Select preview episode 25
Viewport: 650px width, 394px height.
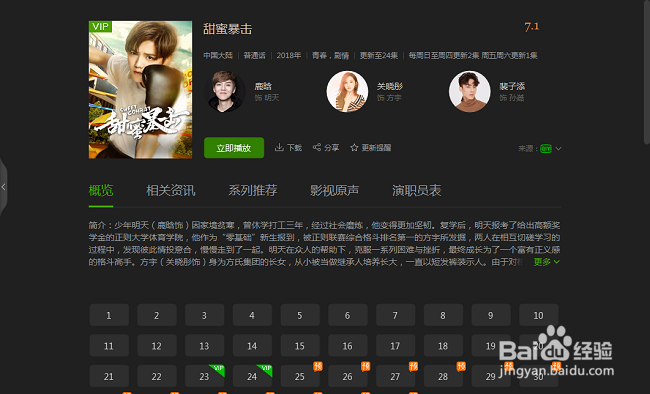(300, 376)
